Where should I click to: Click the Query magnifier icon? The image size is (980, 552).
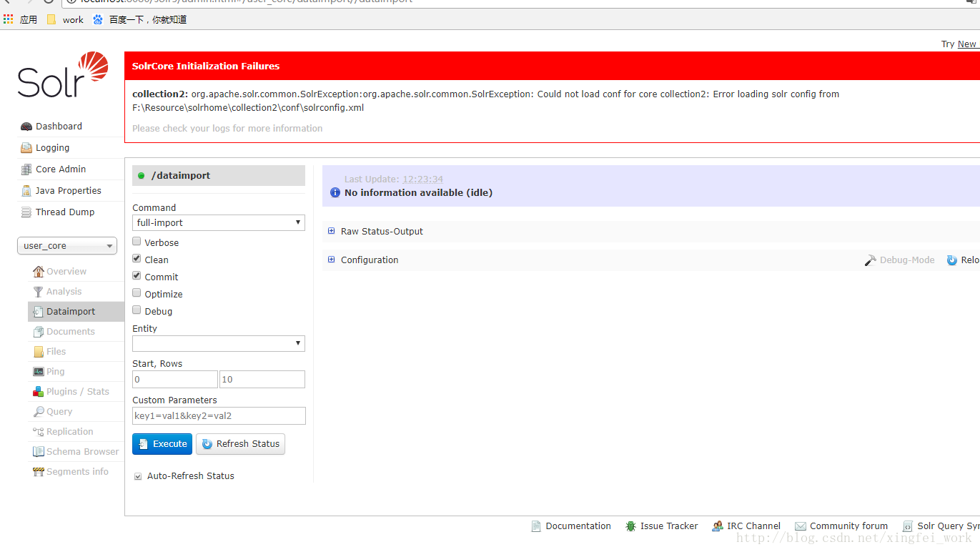(39, 412)
